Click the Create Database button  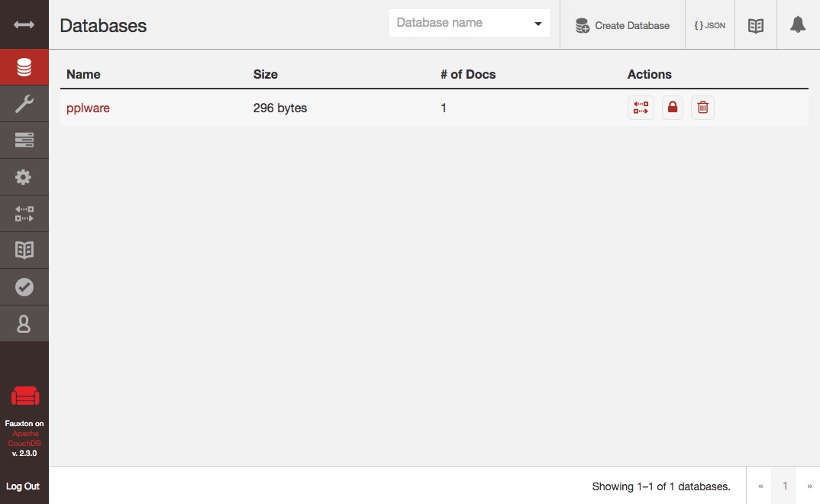tap(622, 25)
